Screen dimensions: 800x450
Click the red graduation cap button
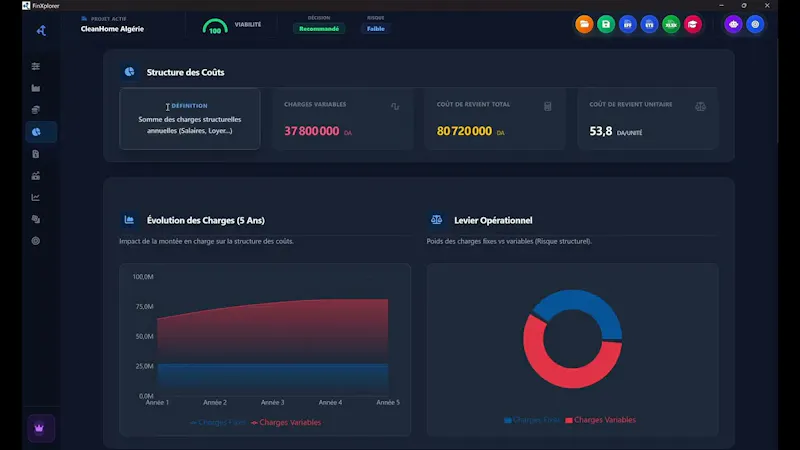(693, 24)
